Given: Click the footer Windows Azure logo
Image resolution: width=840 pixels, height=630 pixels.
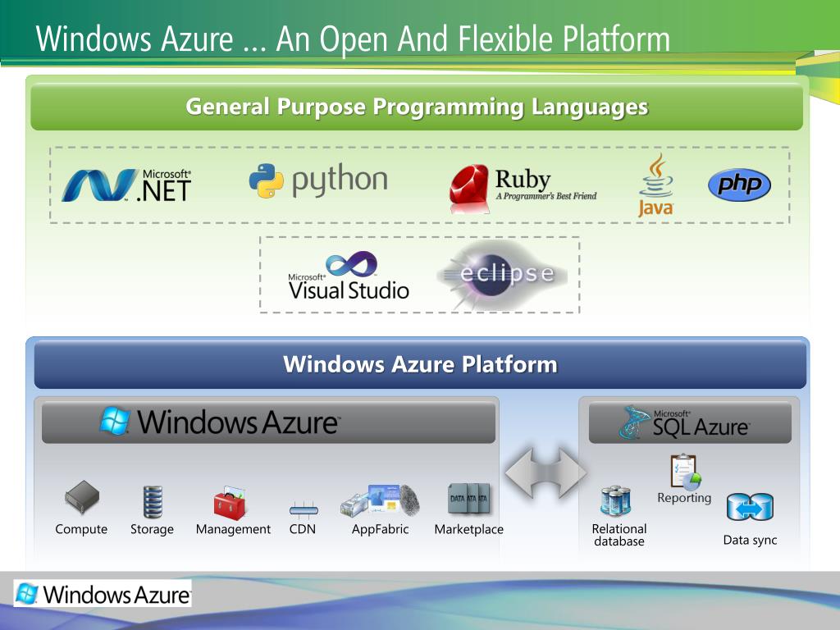Looking at the screenshot, I should coord(103,594).
